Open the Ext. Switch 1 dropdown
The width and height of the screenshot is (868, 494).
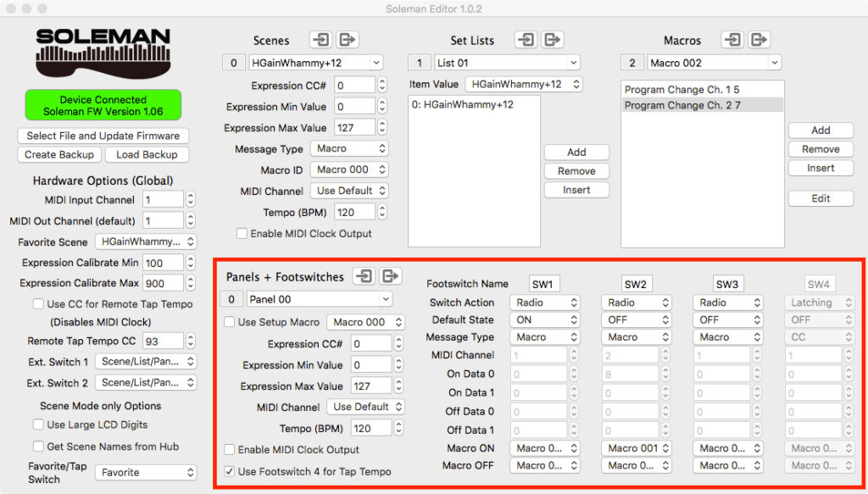coord(146,361)
